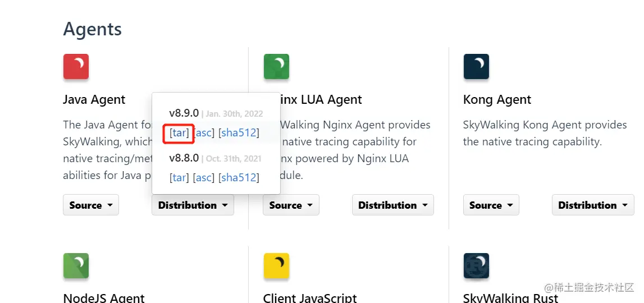Click the dark blue Kong Agent logo icon

[x=477, y=67]
